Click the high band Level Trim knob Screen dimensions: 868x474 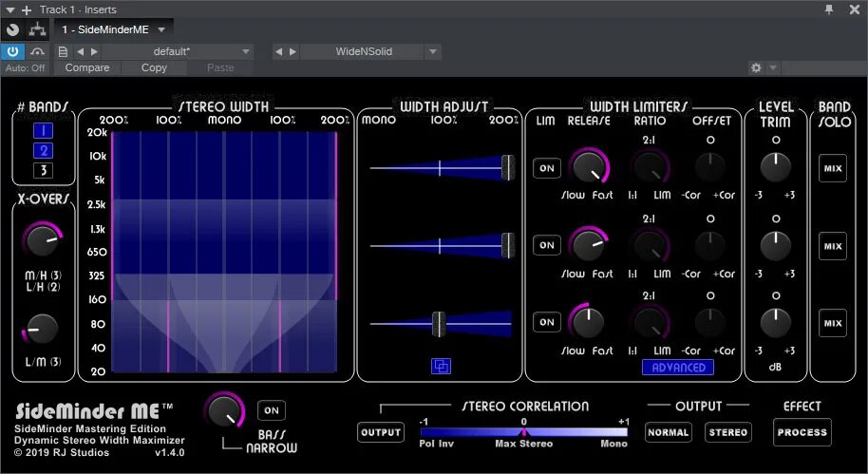pos(776,167)
